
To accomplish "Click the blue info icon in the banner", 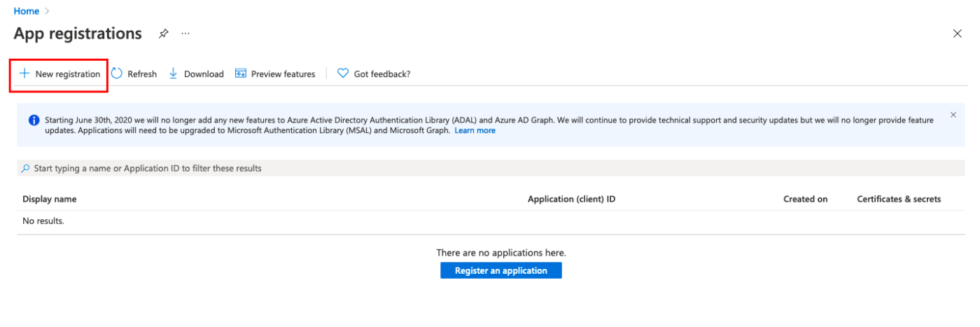I will click(34, 120).
